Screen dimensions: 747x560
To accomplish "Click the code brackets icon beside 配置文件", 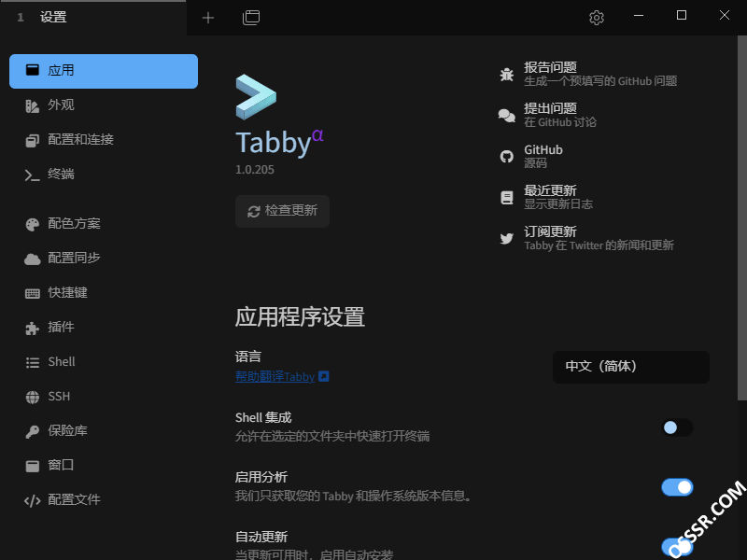I will (x=33, y=500).
